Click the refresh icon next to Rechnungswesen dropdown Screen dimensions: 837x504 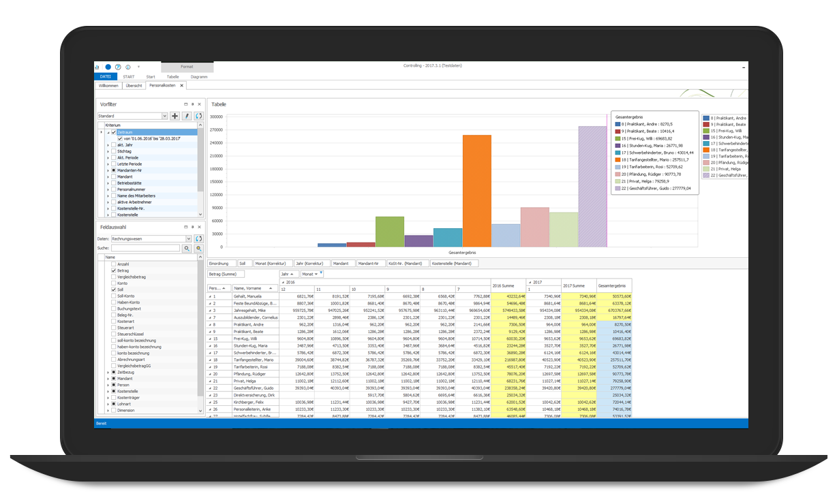pos(198,238)
